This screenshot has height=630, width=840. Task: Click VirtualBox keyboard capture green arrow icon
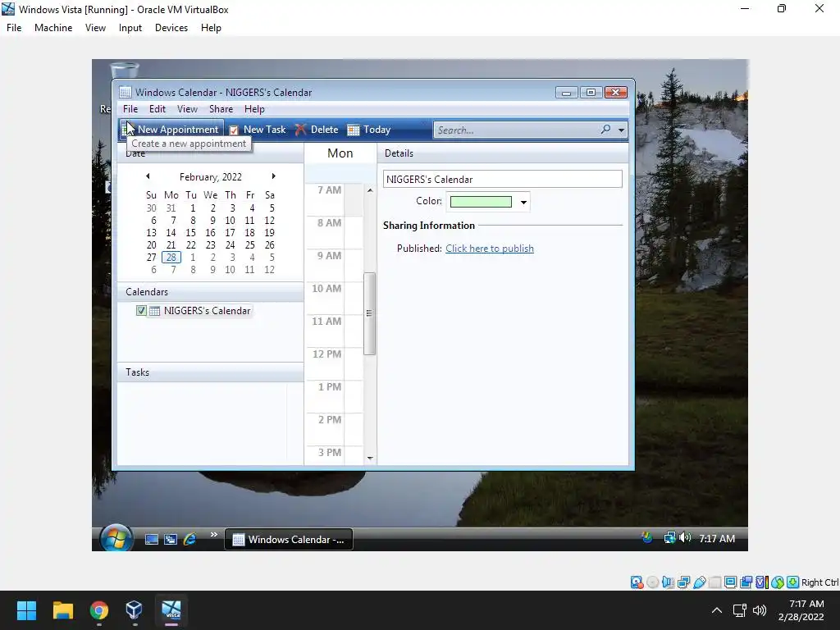tap(793, 582)
